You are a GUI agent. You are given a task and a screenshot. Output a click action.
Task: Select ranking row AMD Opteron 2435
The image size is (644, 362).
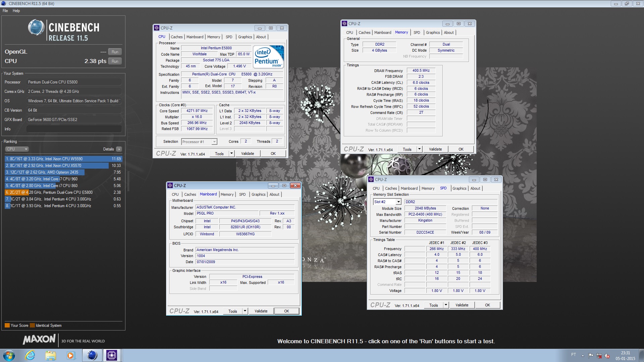coord(63,172)
